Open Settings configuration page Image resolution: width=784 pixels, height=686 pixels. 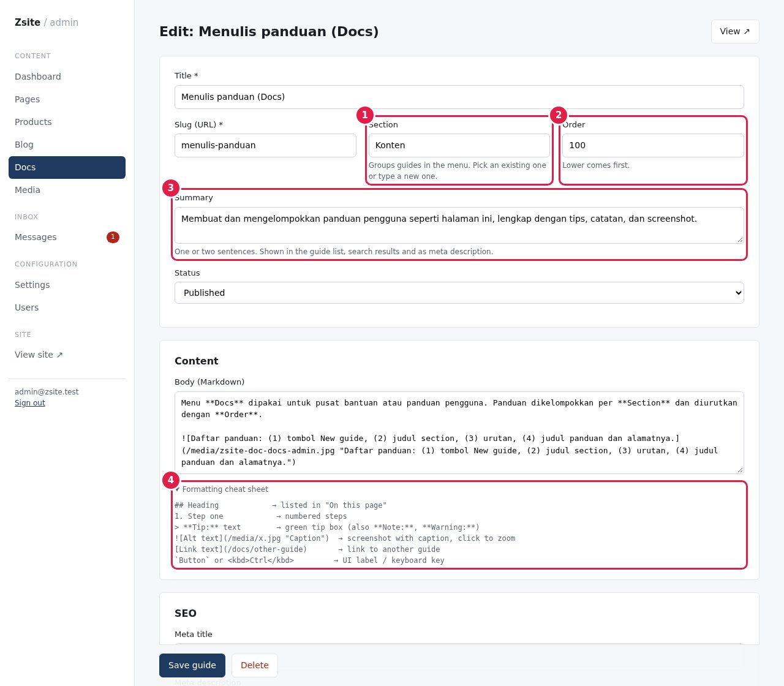tap(67, 285)
